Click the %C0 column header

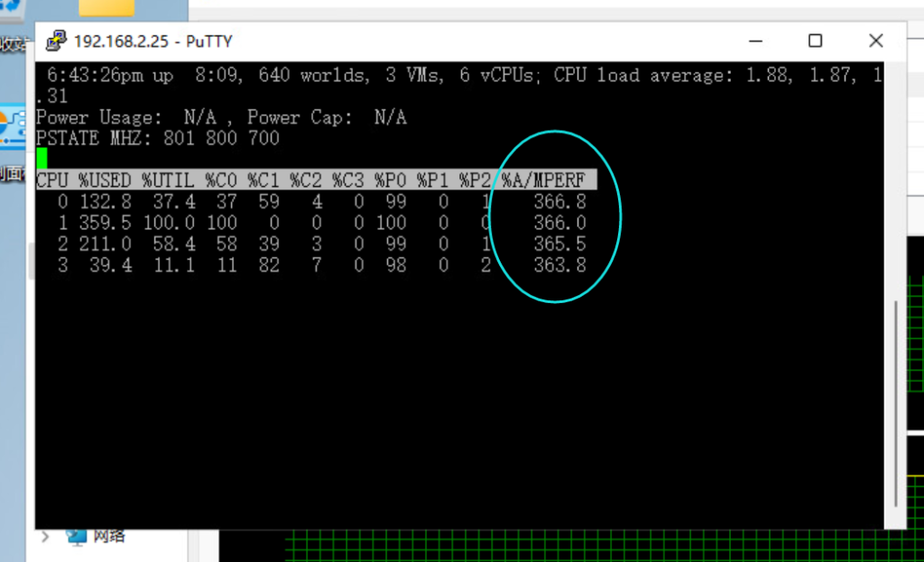coord(221,180)
